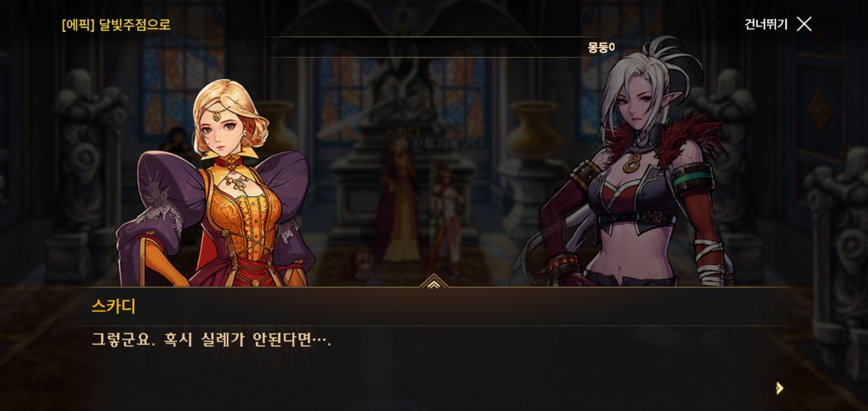This screenshot has height=411, width=868.
Task: Advance dialogue with the yellow next arrow
Action: click(780, 389)
